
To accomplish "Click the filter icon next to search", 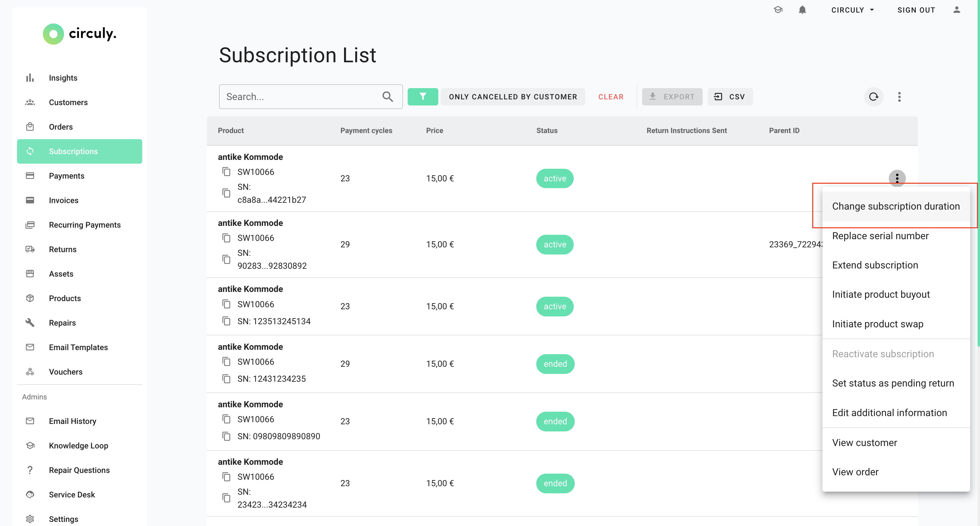I will click(423, 96).
